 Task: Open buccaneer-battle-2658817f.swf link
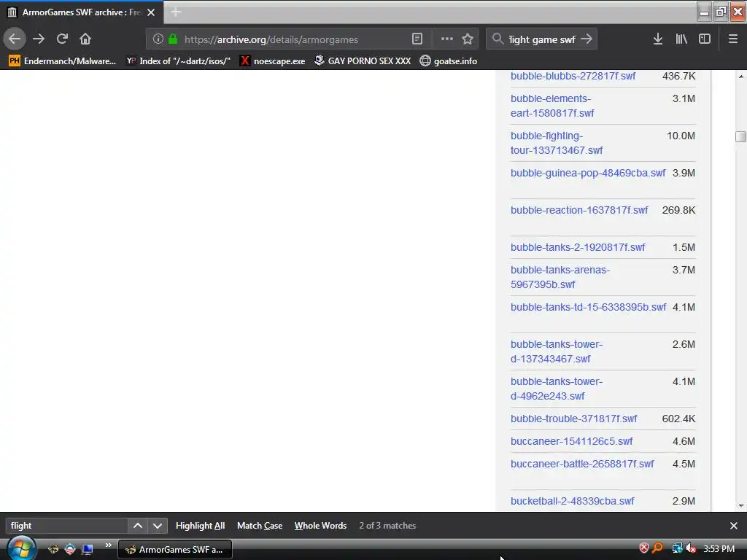[582, 464]
